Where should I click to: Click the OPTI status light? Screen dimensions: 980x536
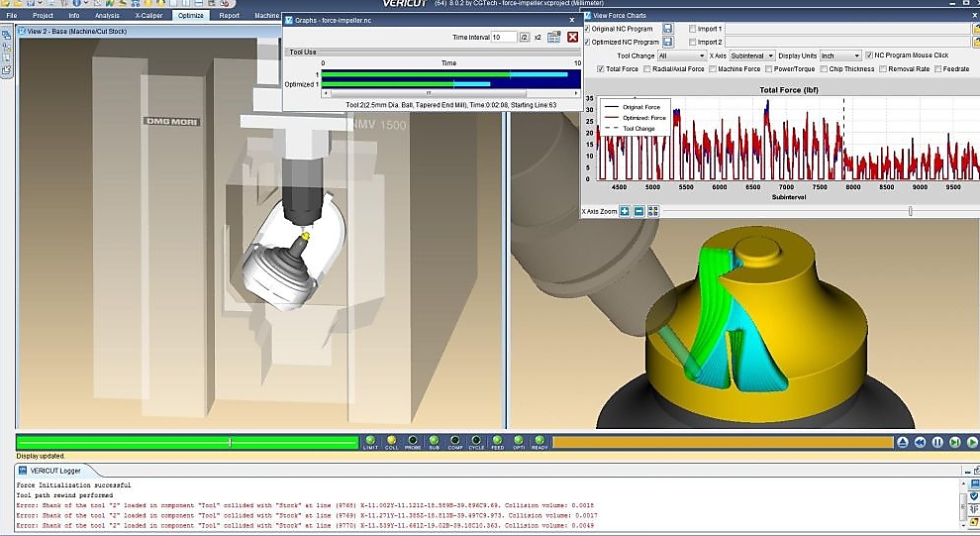point(518,442)
